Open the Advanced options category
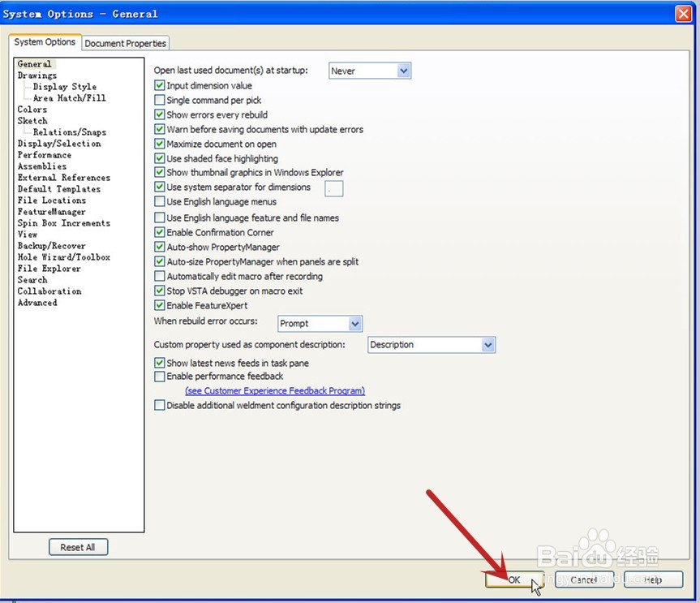Image resolution: width=700 pixels, height=603 pixels. pyautogui.click(x=37, y=303)
